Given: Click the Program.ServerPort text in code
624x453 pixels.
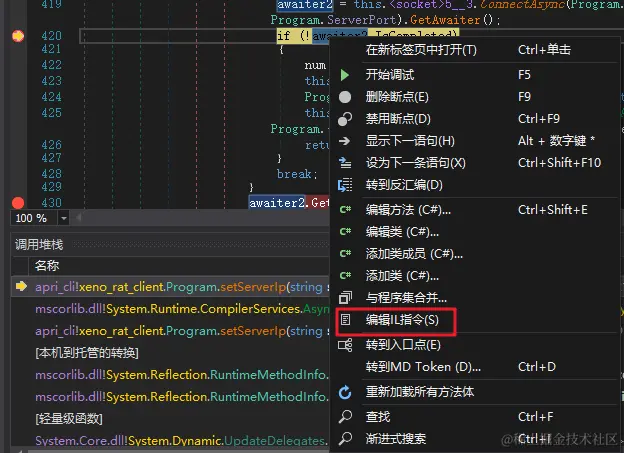Looking at the screenshot, I should (333, 20).
